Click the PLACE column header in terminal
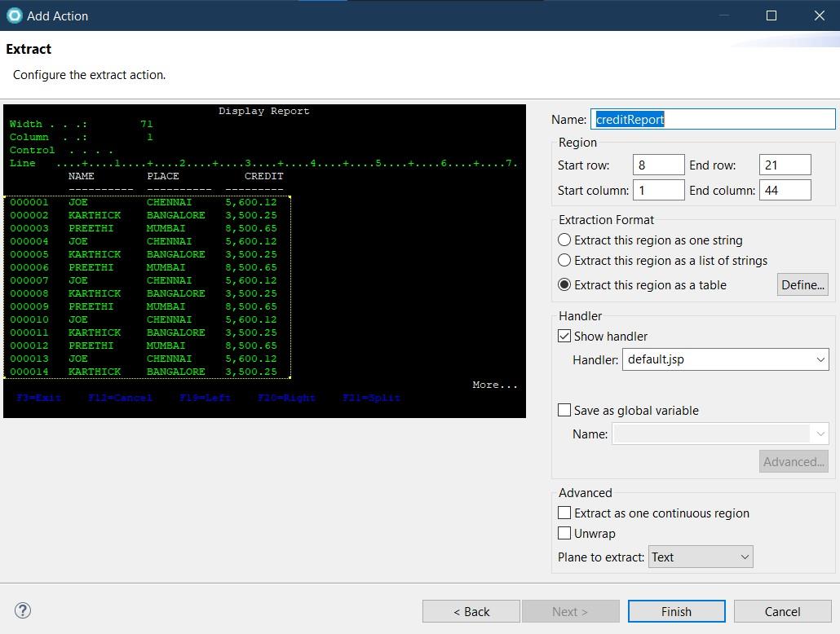The width and height of the screenshot is (840, 634). (x=163, y=176)
